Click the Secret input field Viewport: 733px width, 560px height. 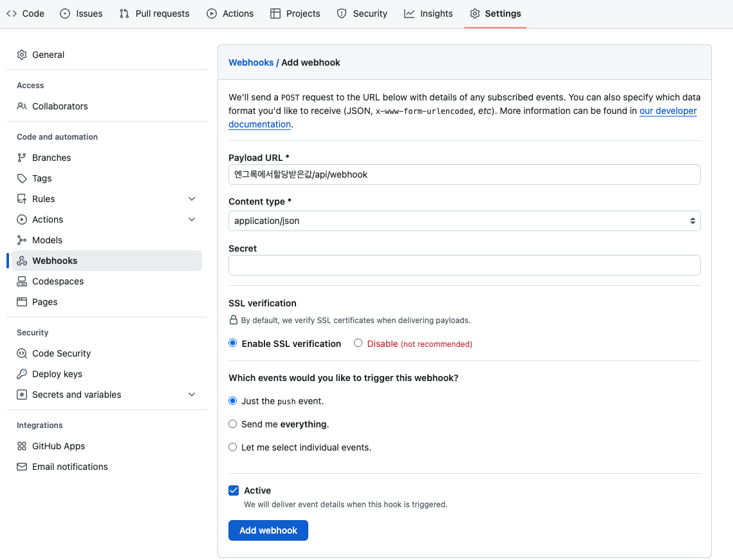coord(464,265)
